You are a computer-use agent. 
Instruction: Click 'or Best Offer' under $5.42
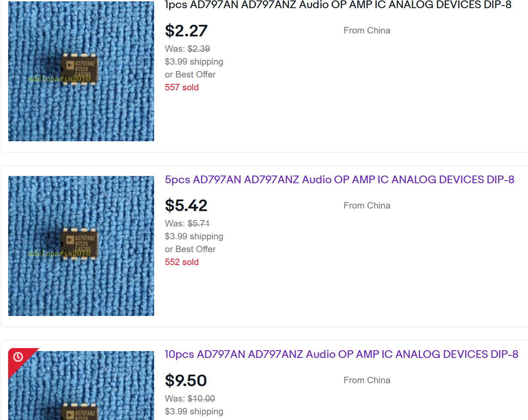190,249
